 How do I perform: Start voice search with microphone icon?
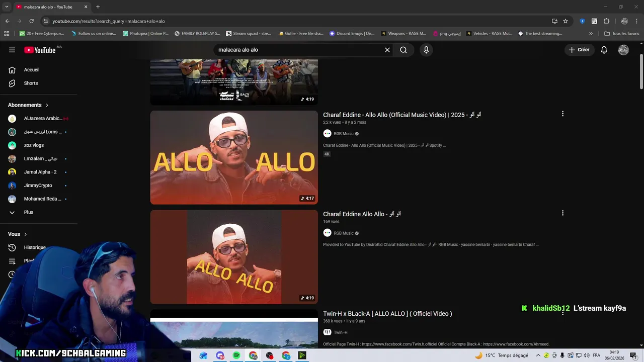coord(426,50)
